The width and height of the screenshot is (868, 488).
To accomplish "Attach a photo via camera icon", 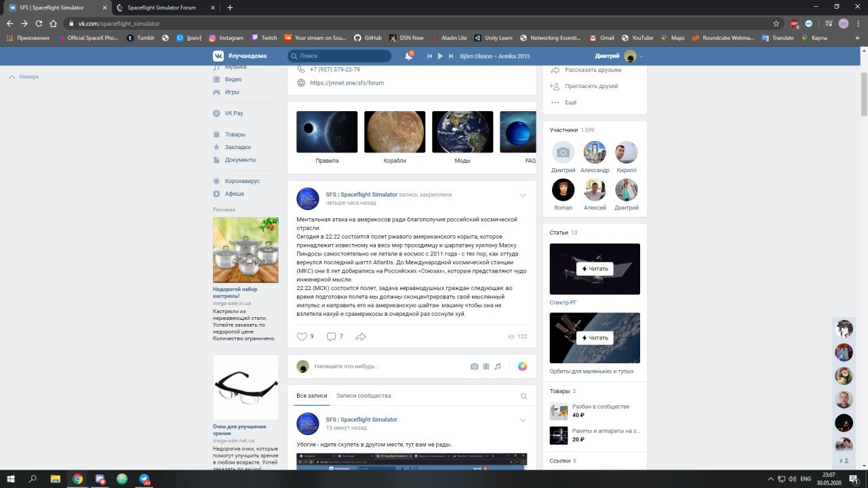I will 475,366.
